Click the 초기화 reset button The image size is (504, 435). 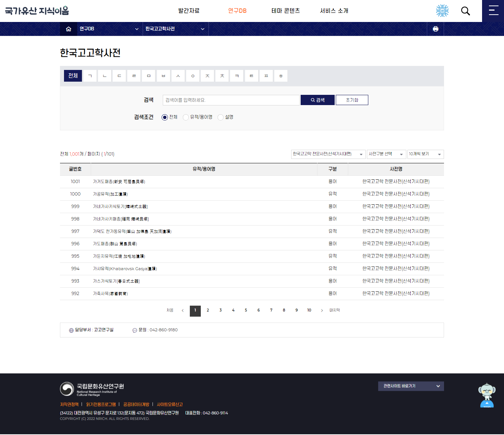(x=352, y=100)
